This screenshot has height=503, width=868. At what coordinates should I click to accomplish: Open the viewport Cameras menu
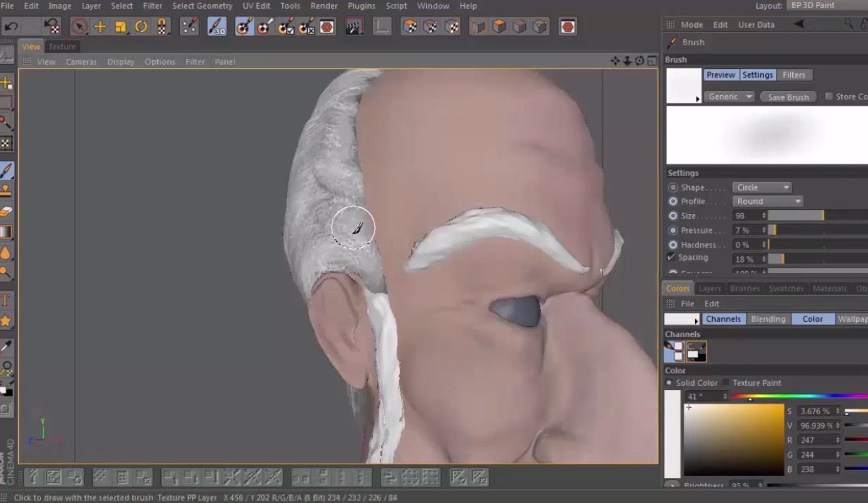pos(81,61)
